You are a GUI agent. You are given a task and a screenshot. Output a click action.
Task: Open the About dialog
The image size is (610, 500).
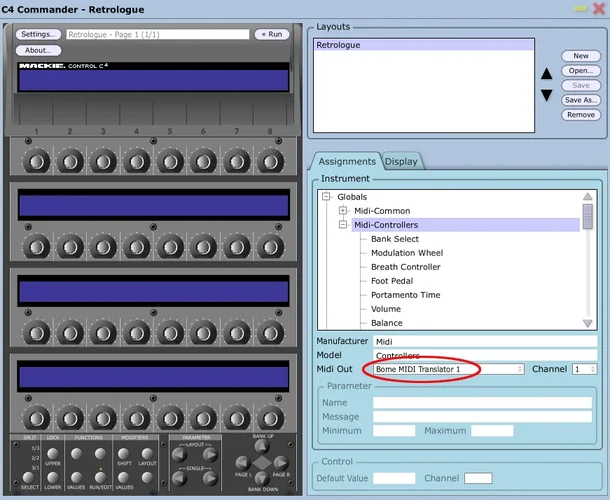[x=38, y=50]
